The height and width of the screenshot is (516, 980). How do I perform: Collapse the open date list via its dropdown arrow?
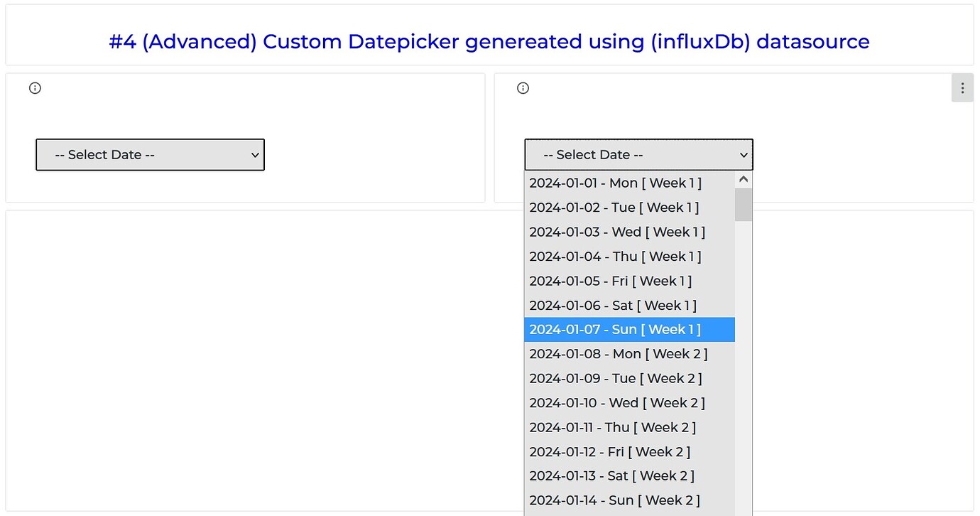point(743,154)
